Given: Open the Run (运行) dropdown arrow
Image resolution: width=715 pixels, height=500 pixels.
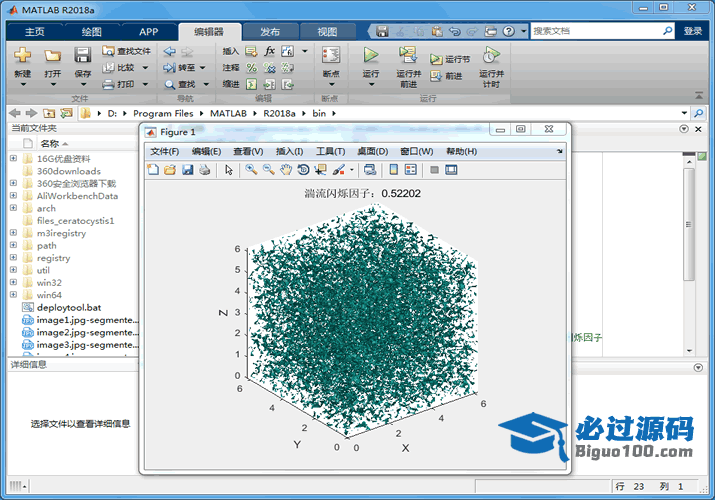Looking at the screenshot, I should 371,84.
